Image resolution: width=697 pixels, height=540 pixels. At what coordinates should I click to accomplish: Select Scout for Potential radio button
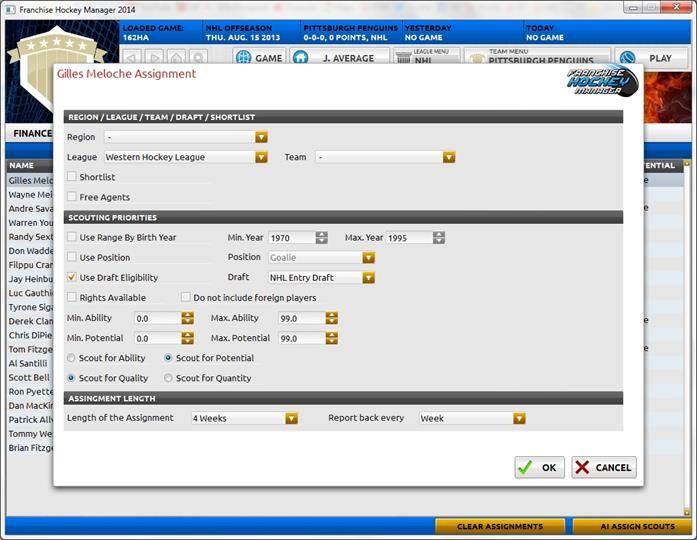[x=168, y=358]
